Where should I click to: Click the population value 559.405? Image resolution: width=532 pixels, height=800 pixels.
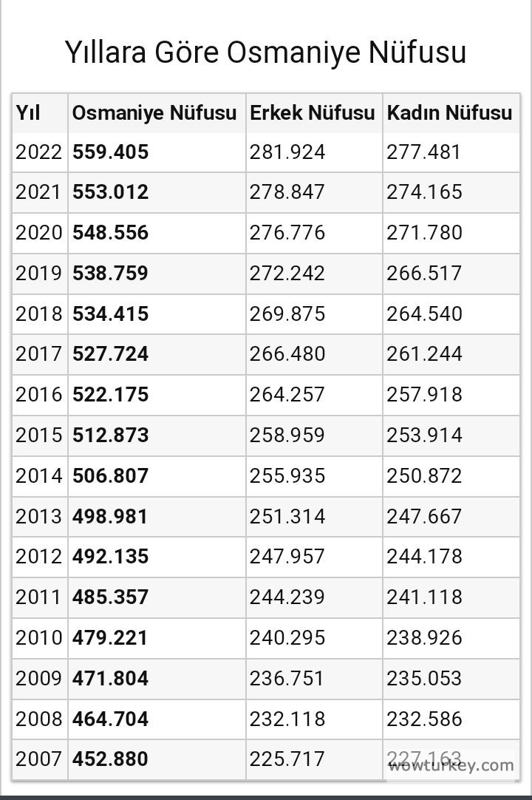pyautogui.click(x=111, y=152)
